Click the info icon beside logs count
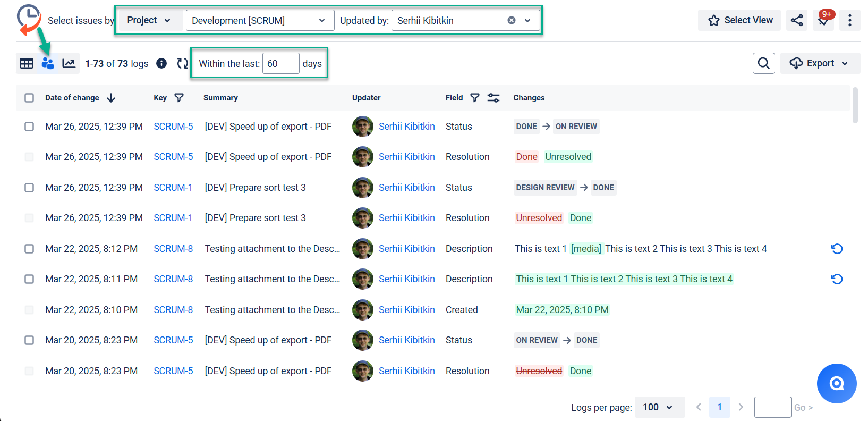 click(x=161, y=63)
